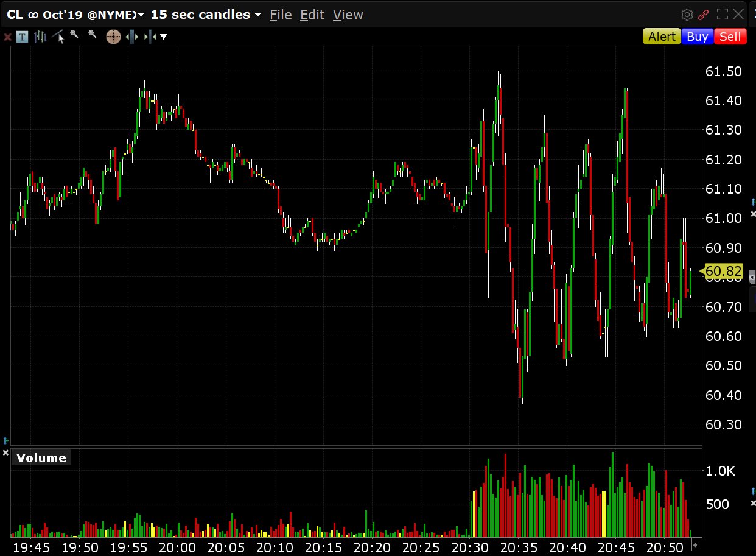
Task: Open the toolbar overflow dropdown arrow
Action: click(x=163, y=37)
